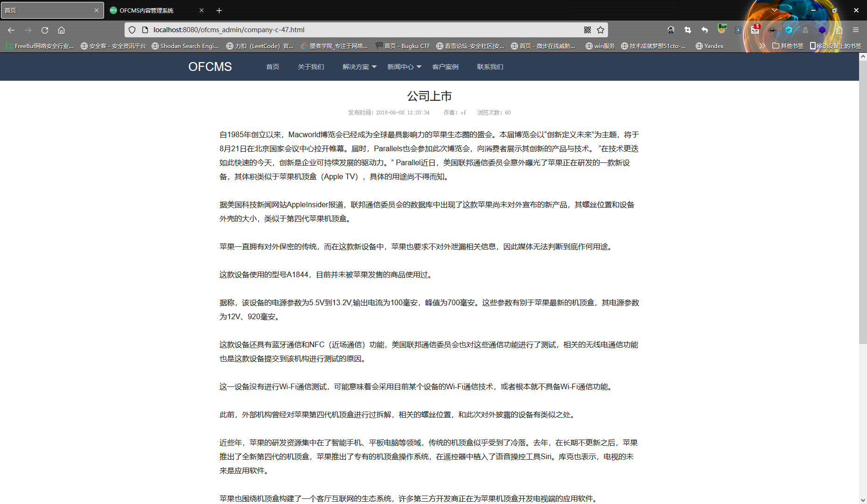Screen dimensions: 867x504
Task: Toggle the bookmark star for this page
Action: pyautogui.click(x=600, y=29)
